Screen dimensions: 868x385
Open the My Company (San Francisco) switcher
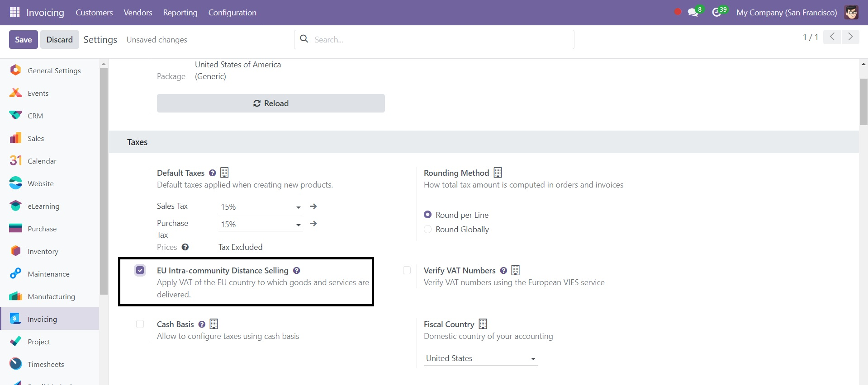[787, 13]
